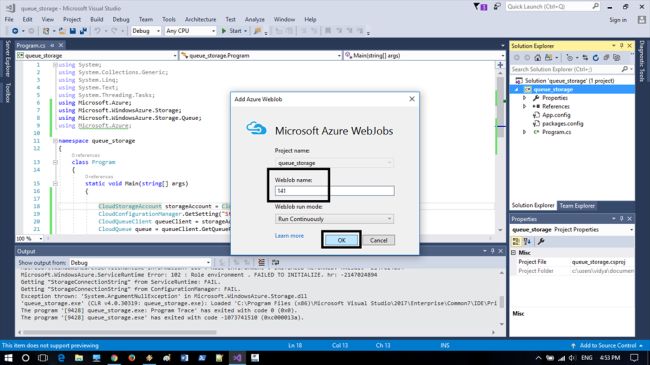
Task: Click the Save file toolbar icon
Action: [x=73, y=31]
